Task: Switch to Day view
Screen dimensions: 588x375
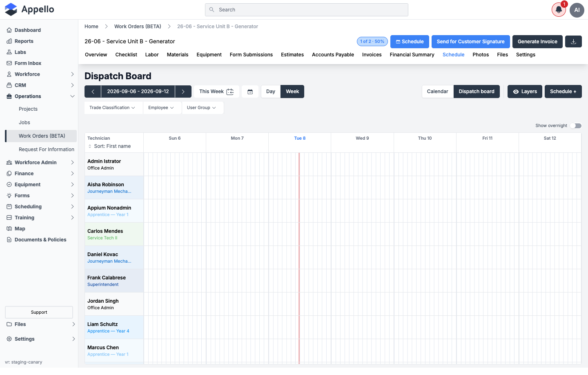Action: point(271,92)
